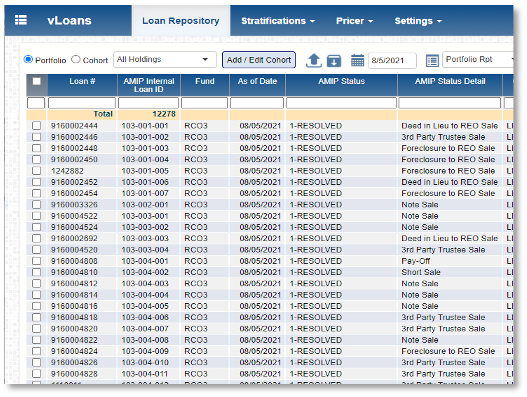This screenshot has width=527, height=397.
Task: Click the Pay-Off status detail cell
Action: pyautogui.click(x=416, y=261)
